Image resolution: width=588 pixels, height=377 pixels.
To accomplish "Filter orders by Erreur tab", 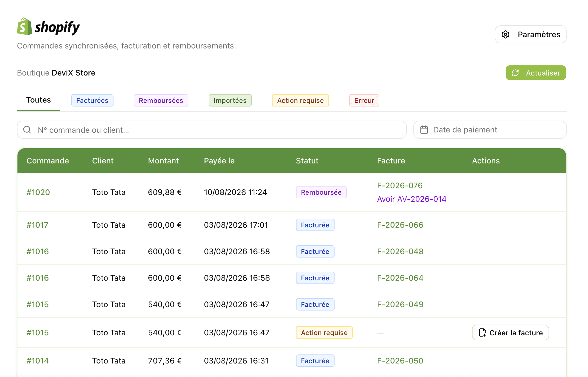I will [364, 100].
